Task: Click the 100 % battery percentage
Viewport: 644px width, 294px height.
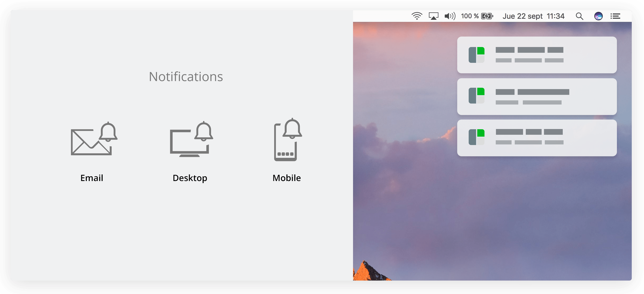Action: point(470,16)
